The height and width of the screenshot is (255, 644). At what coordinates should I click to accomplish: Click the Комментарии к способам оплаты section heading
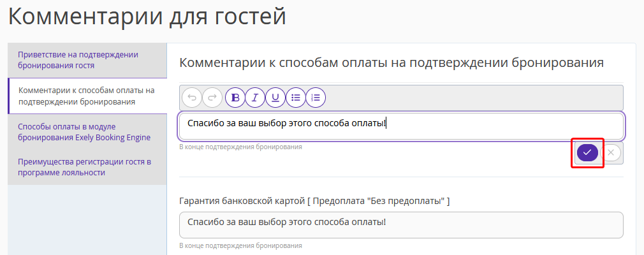click(392, 63)
